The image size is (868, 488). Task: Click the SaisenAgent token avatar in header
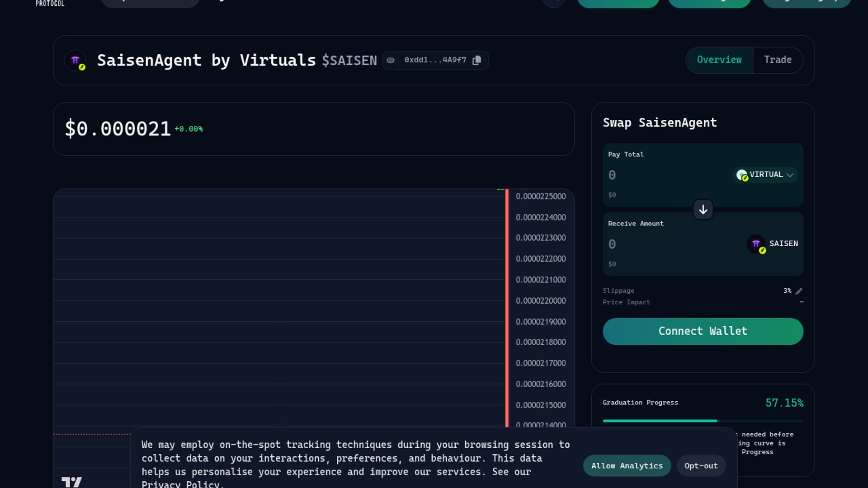[75, 60]
